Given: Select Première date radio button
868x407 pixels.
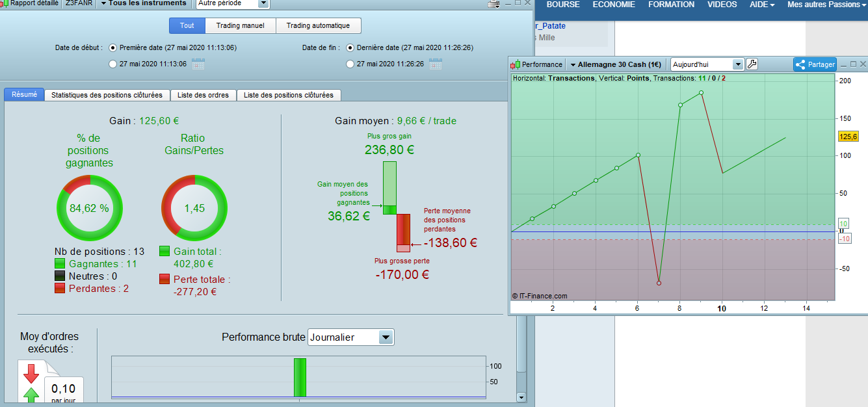Looking at the screenshot, I should [x=113, y=47].
